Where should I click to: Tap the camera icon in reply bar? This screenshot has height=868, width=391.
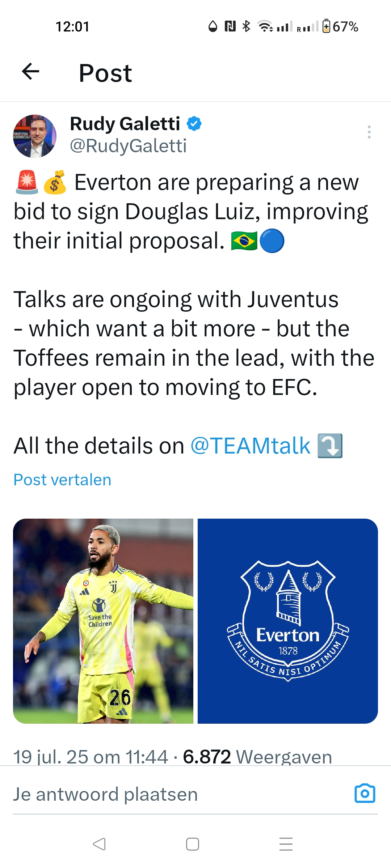pyautogui.click(x=365, y=793)
